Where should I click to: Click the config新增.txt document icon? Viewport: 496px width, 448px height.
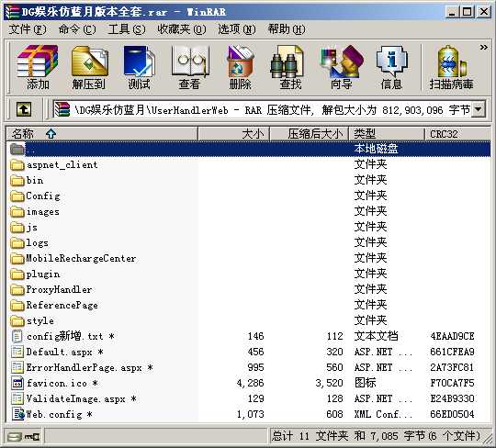tap(17, 336)
